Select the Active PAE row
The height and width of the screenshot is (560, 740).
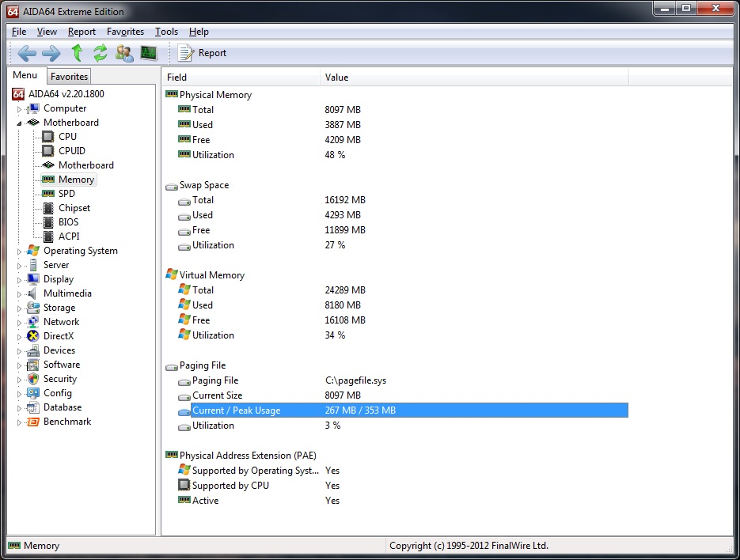396,501
